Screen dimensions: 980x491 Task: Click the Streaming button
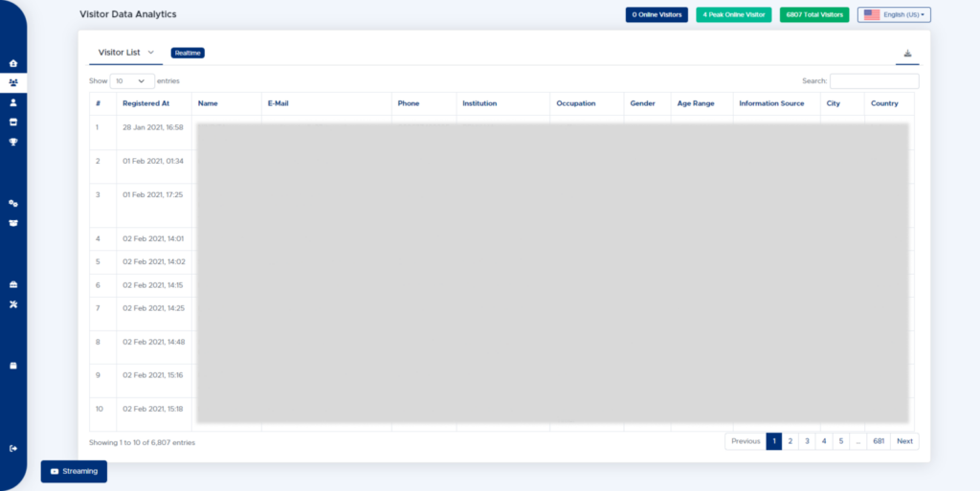(74, 471)
